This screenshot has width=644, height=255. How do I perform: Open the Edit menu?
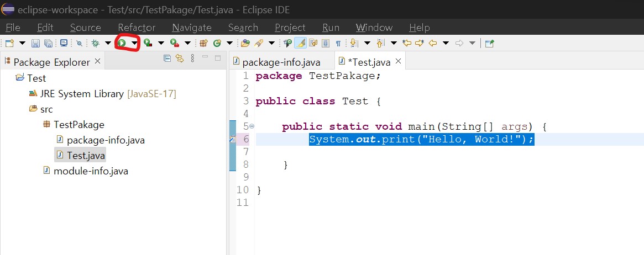45,28
